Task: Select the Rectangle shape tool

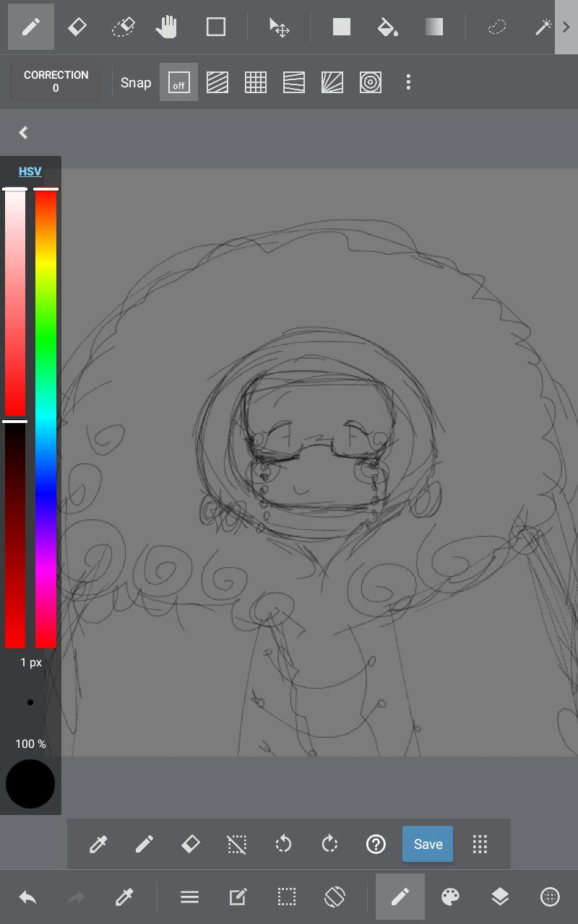Action: click(216, 27)
